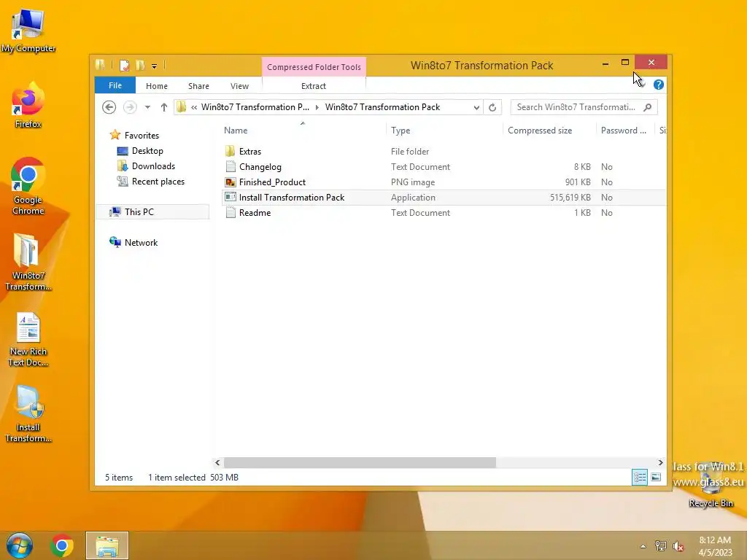747x560 pixels.
Task: Sort by Password column header
Action: (625, 131)
